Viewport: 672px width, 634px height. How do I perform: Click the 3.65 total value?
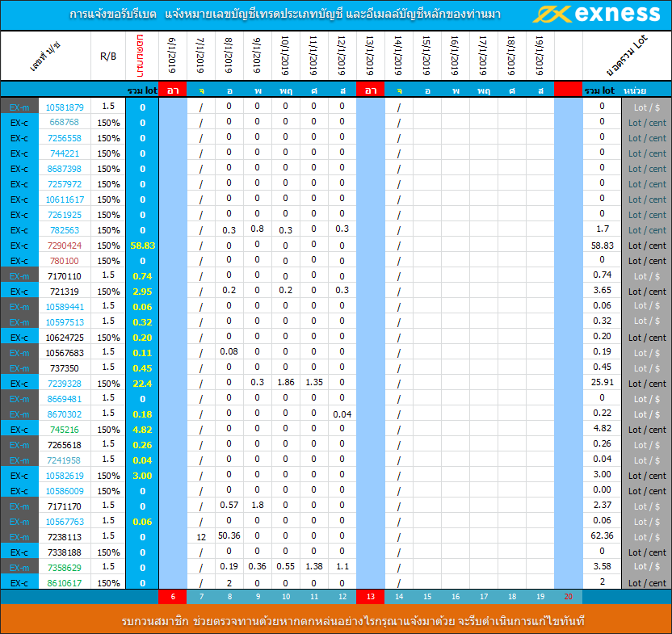point(603,290)
